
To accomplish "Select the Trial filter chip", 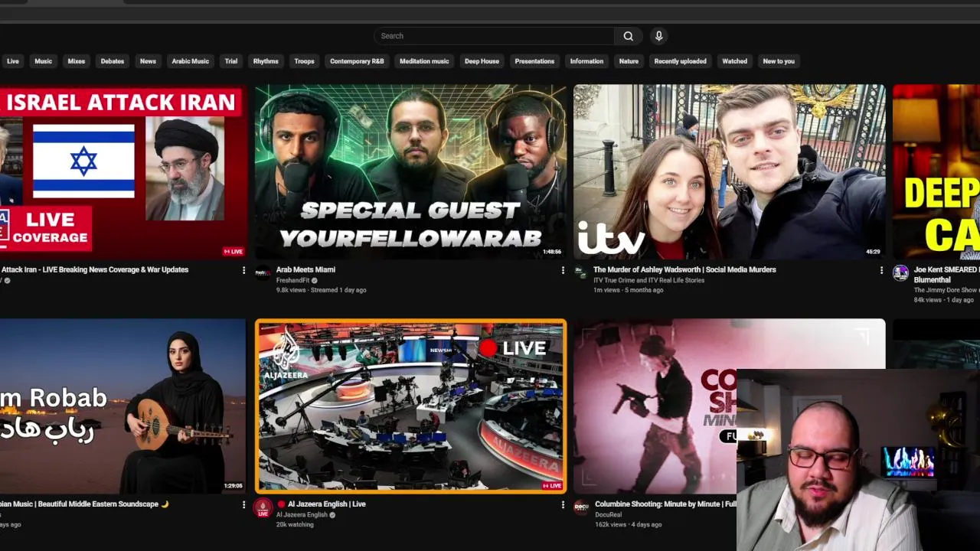I will 231,61.
